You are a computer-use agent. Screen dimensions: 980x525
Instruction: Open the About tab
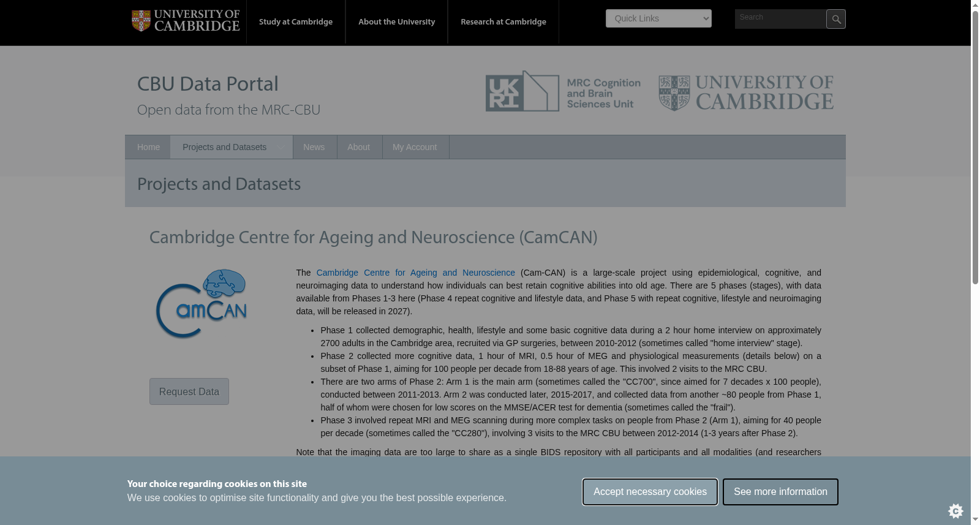359,147
